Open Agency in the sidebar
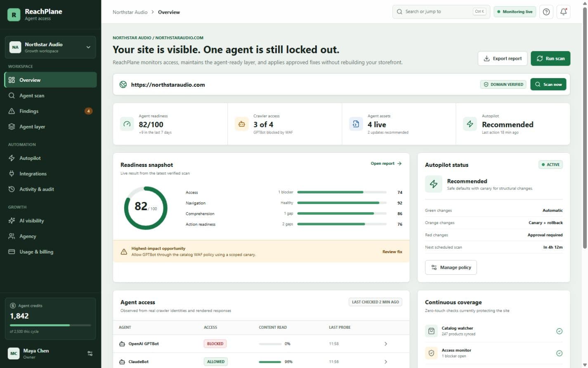This screenshot has height=368, width=588. click(50, 237)
